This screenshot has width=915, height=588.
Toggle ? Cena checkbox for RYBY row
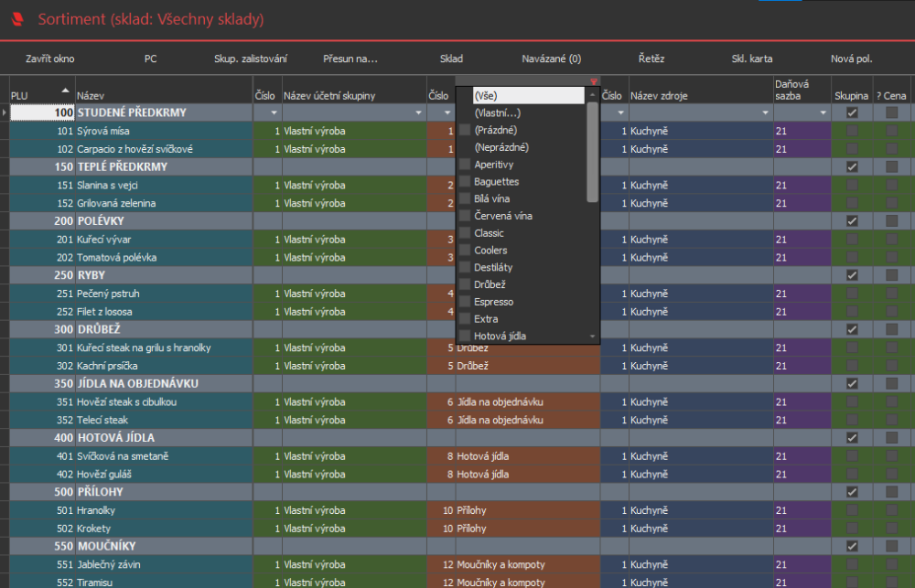coord(891,275)
